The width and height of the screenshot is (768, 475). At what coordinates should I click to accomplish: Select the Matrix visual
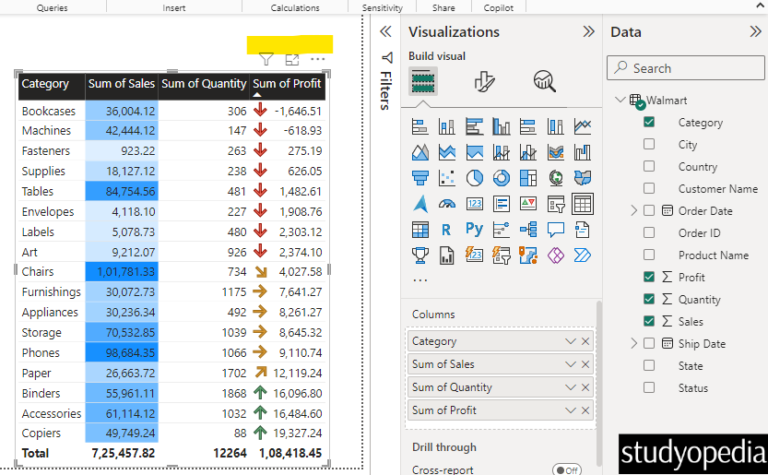pos(420,230)
